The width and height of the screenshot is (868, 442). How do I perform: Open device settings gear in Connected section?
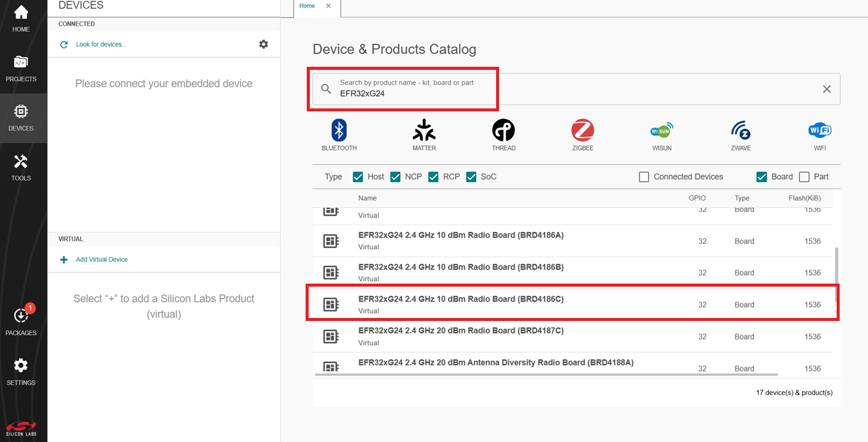point(263,44)
